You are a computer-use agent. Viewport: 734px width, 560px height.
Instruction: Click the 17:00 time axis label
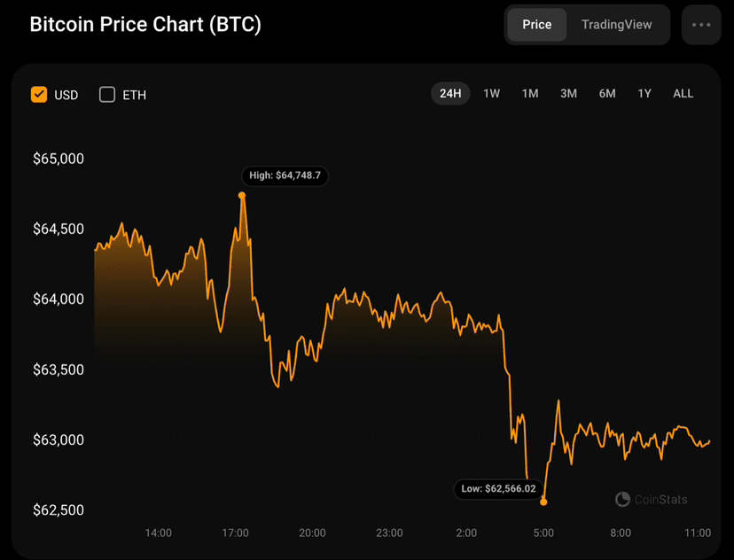(235, 533)
